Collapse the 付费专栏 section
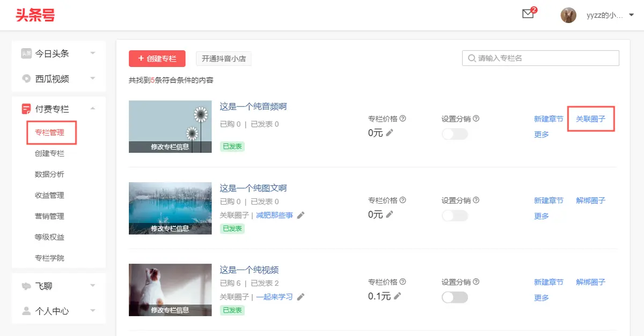Screen dimensions: 644x336 92,108
